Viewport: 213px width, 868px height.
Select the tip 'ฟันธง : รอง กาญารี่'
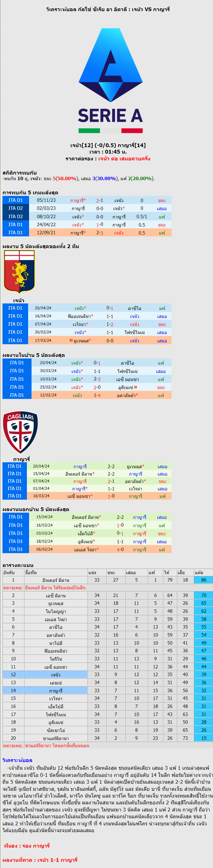[x=27, y=845]
